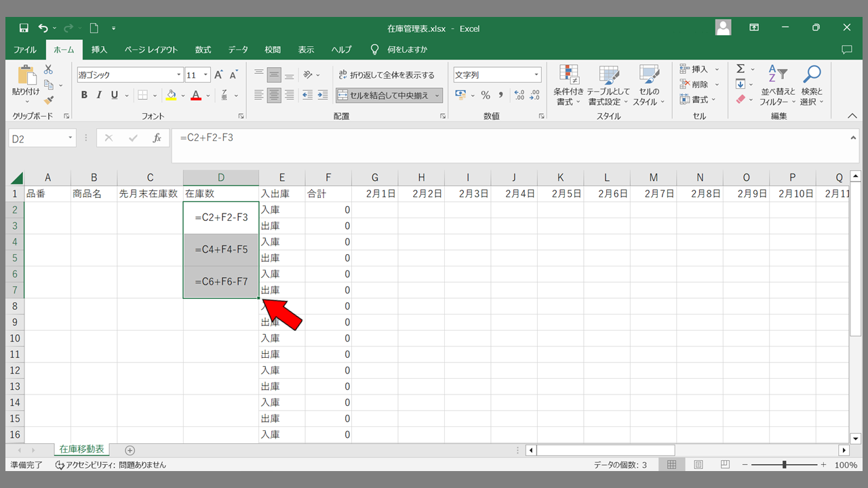
Task: Open the Fill down icon
Action: (x=741, y=84)
